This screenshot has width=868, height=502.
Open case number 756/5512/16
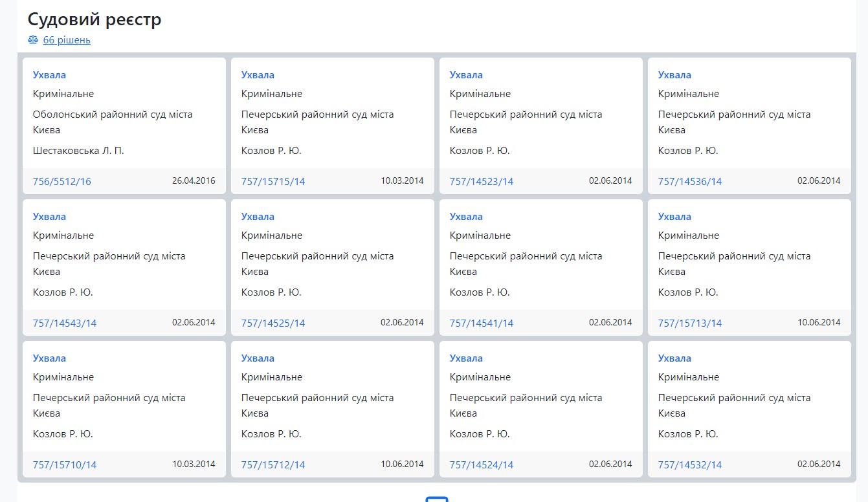point(62,182)
